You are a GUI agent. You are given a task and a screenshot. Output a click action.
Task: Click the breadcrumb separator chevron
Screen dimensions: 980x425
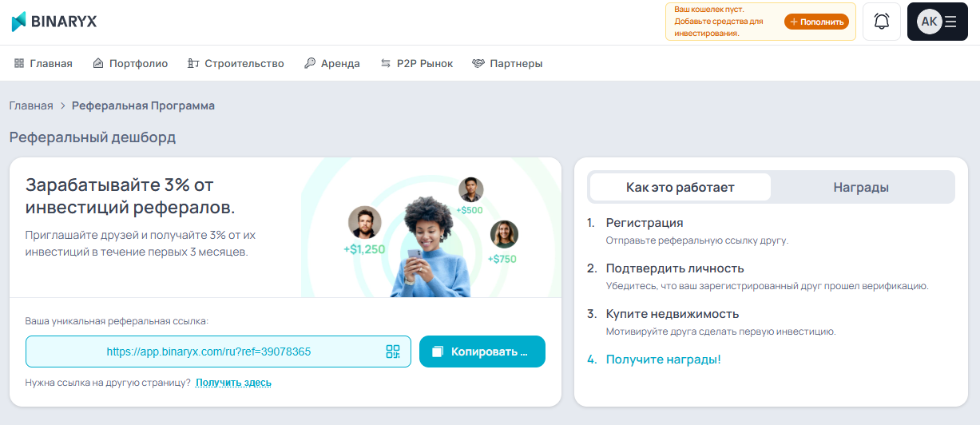[62, 105]
